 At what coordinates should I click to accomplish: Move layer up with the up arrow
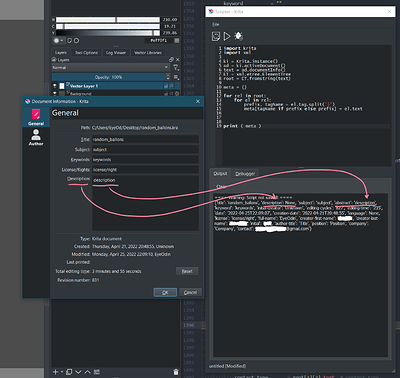[87, 372]
